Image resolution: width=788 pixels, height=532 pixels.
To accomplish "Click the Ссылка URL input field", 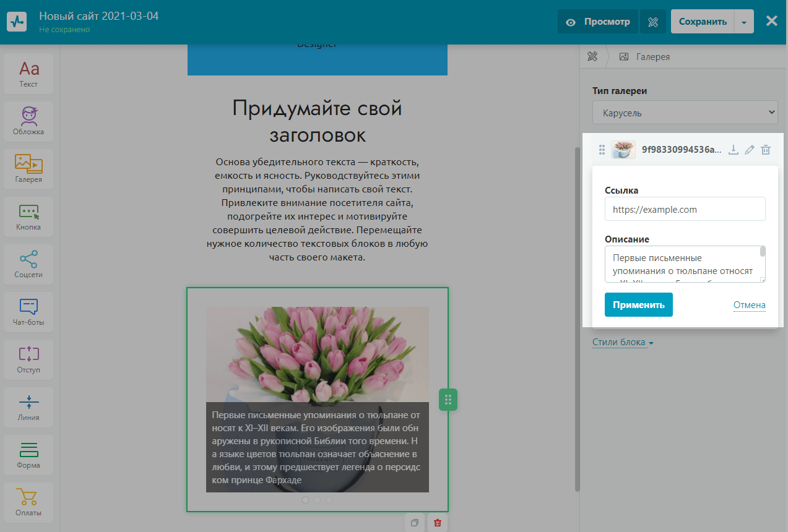I will point(685,209).
